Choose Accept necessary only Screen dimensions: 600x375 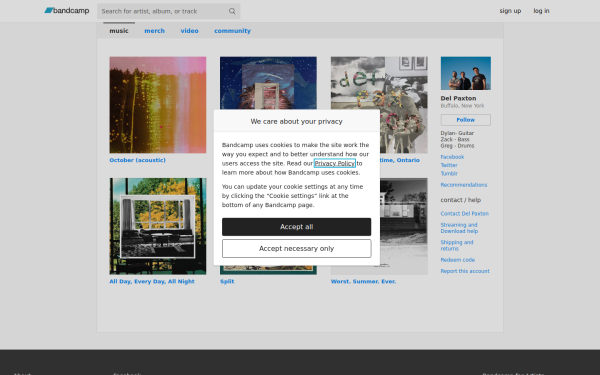pos(297,249)
